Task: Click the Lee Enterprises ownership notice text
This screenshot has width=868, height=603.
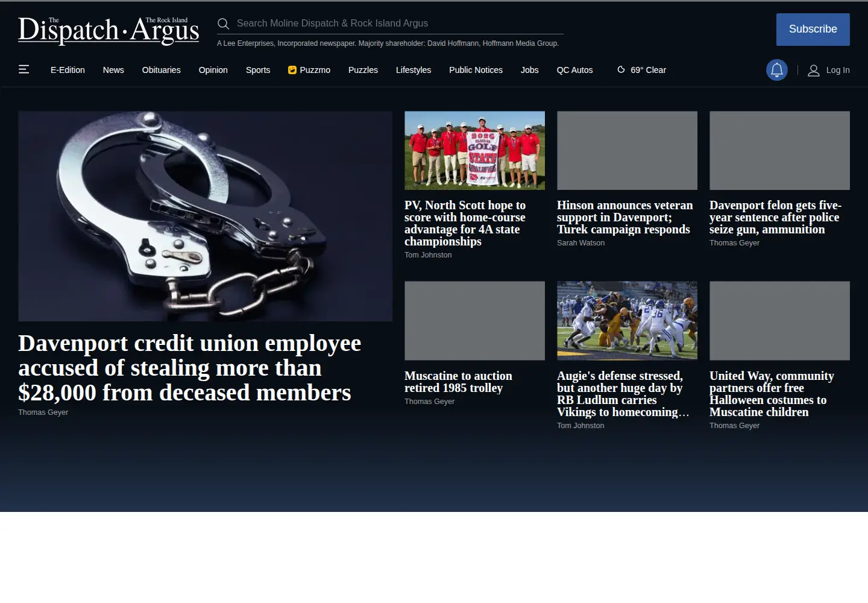Action: [388, 43]
